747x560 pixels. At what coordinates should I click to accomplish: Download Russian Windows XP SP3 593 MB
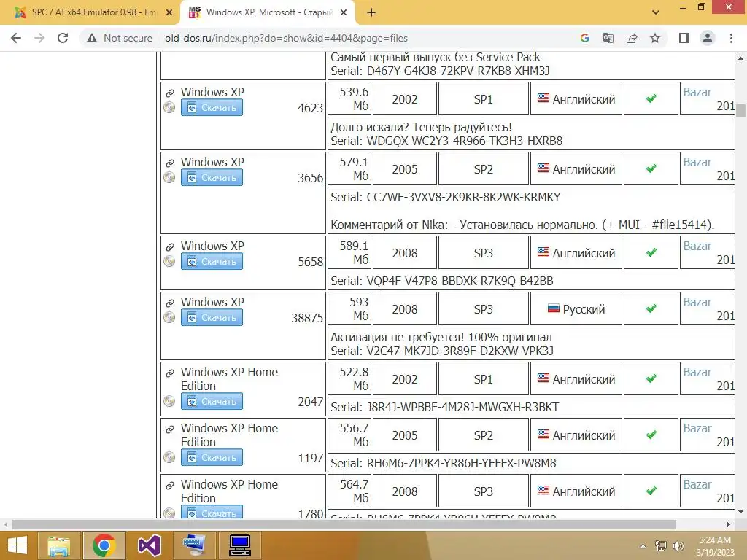[212, 318]
